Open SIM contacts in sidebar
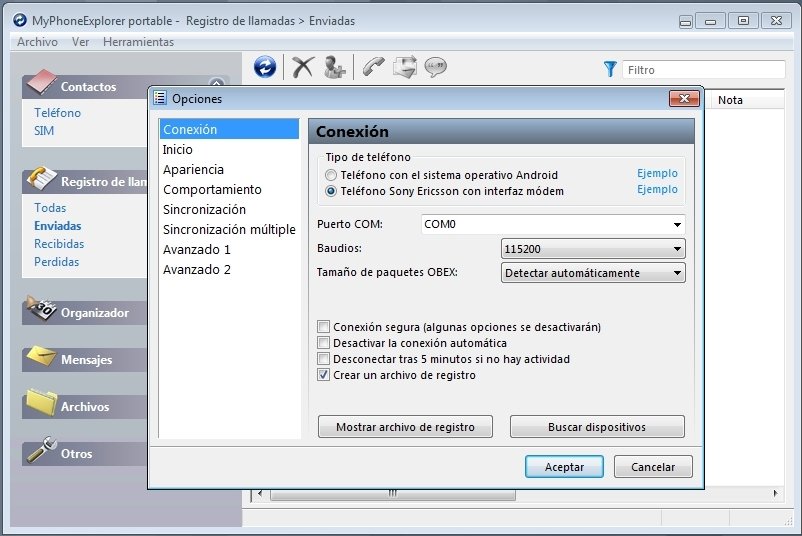Screen dimensions: 802x536 pyautogui.click(x=44, y=131)
